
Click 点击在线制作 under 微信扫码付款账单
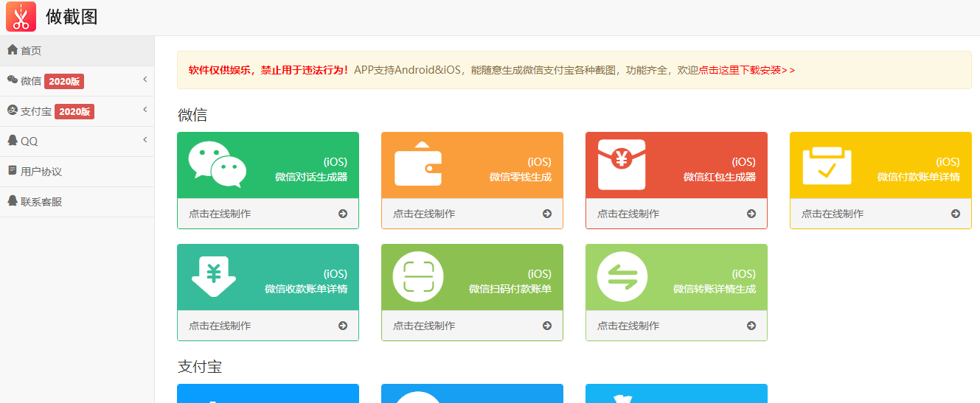(424, 326)
